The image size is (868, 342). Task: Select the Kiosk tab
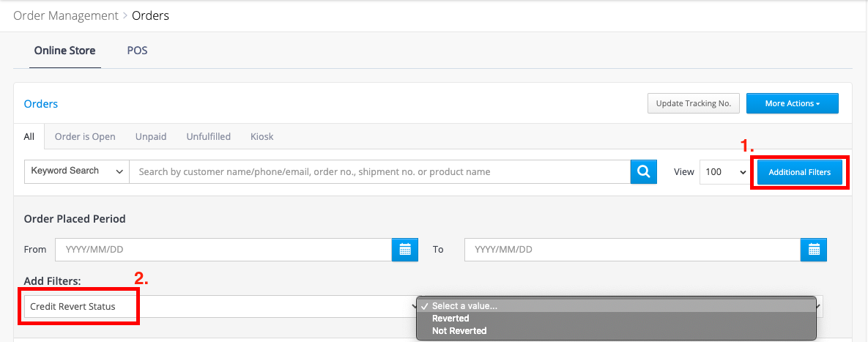[261, 136]
